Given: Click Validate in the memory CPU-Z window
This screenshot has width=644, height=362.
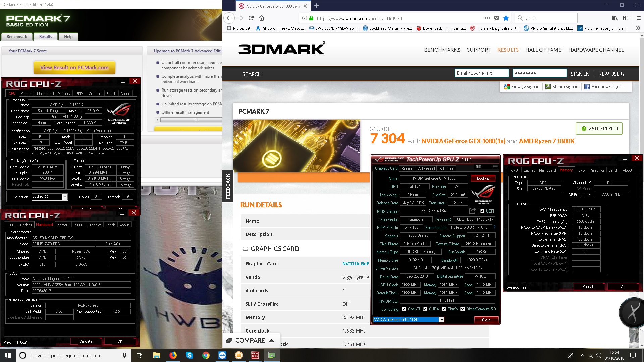Looking at the screenshot, I should 589,287.
